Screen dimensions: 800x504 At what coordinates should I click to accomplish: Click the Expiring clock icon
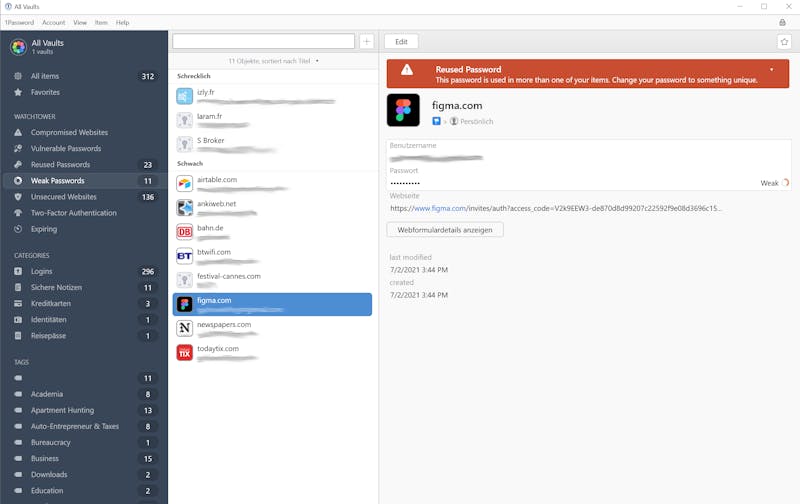tap(18, 229)
